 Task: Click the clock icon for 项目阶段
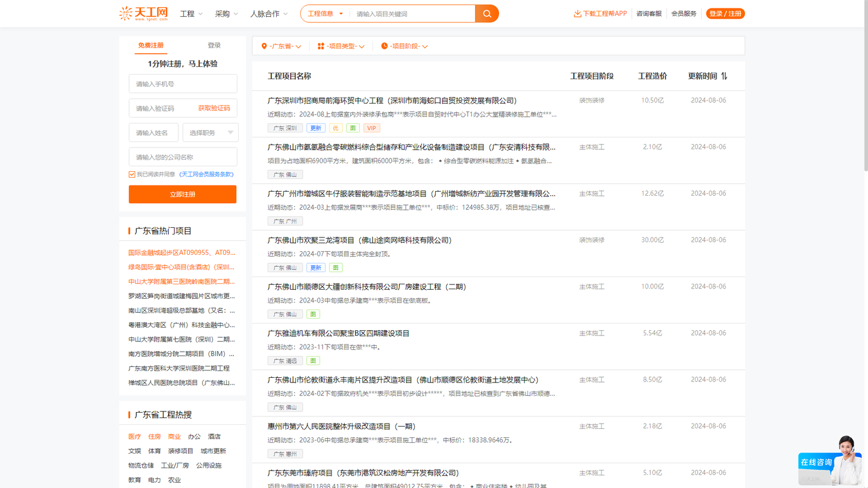[385, 46]
